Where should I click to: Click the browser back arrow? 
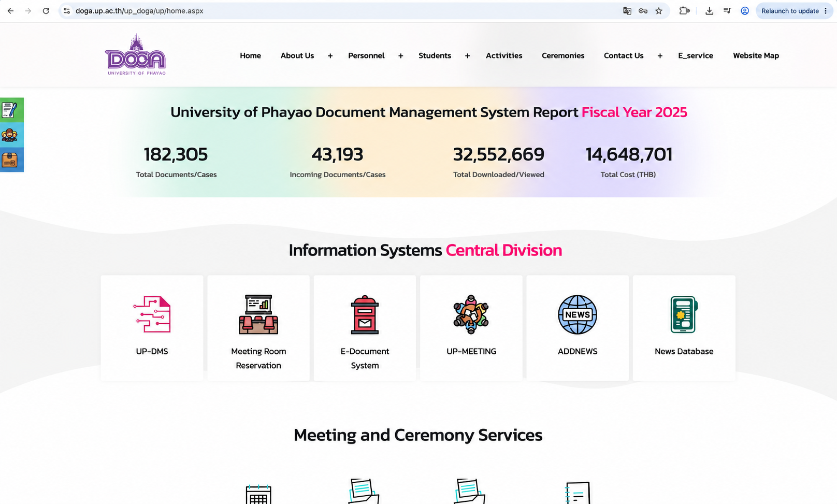click(10, 11)
